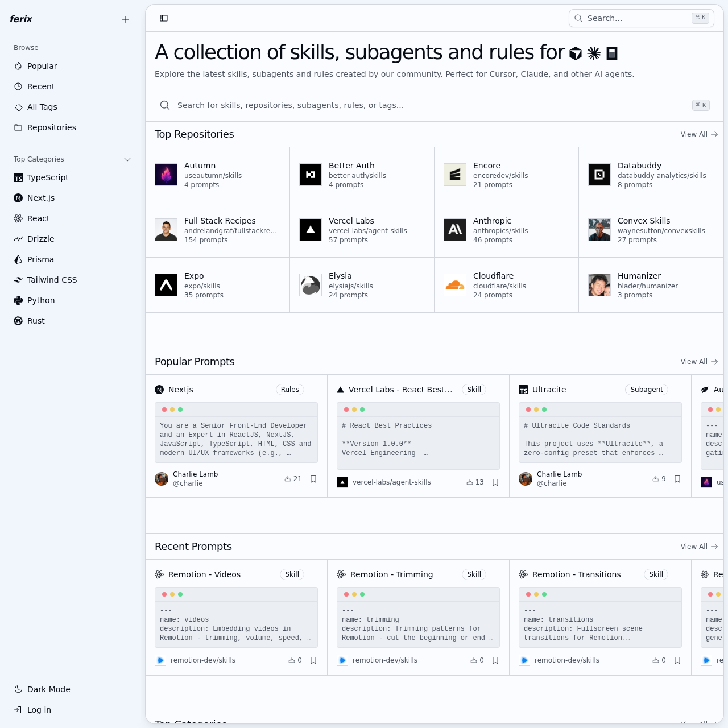View All Top Repositories
The image size is (728, 728).
tap(699, 134)
